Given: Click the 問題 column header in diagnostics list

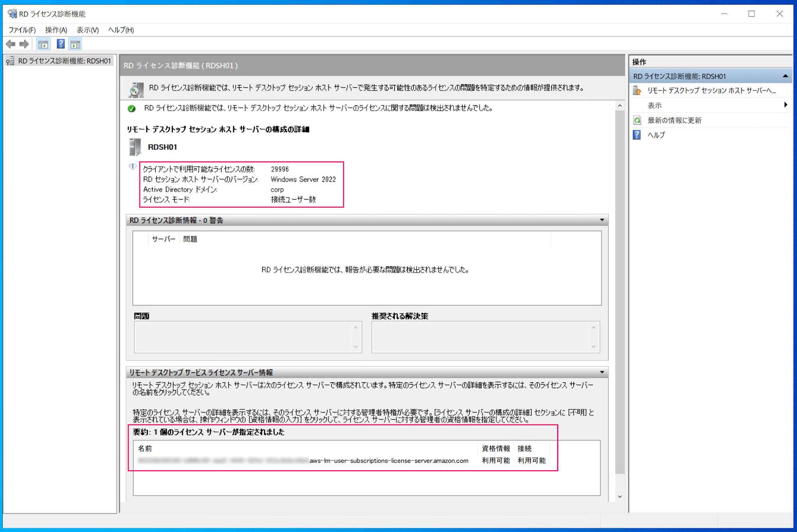Looking at the screenshot, I should click(190, 239).
